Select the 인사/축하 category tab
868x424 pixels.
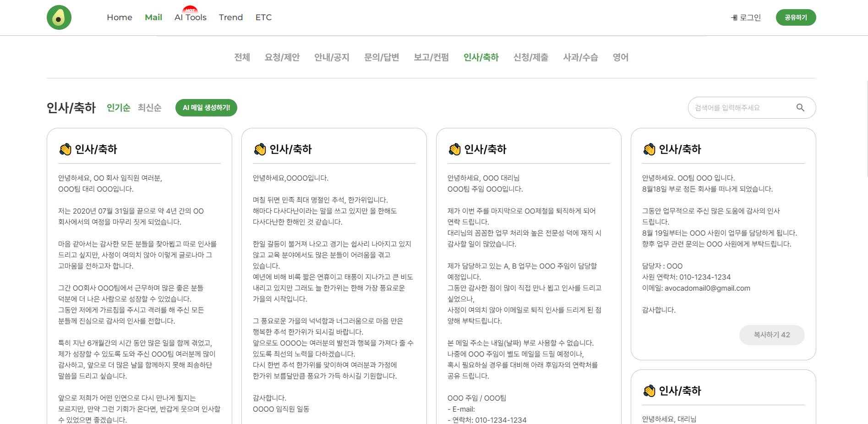(481, 57)
